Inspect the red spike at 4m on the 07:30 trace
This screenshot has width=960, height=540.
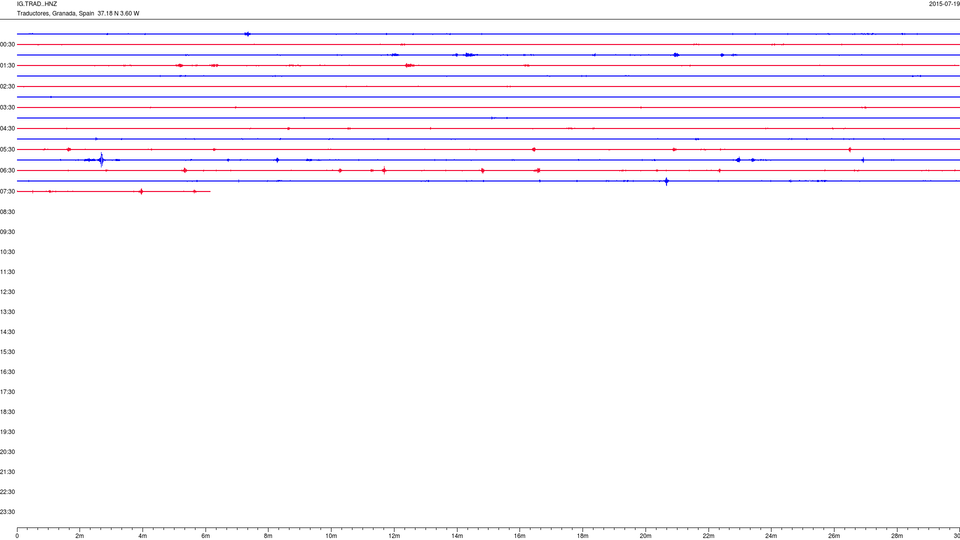pyautogui.click(x=141, y=192)
